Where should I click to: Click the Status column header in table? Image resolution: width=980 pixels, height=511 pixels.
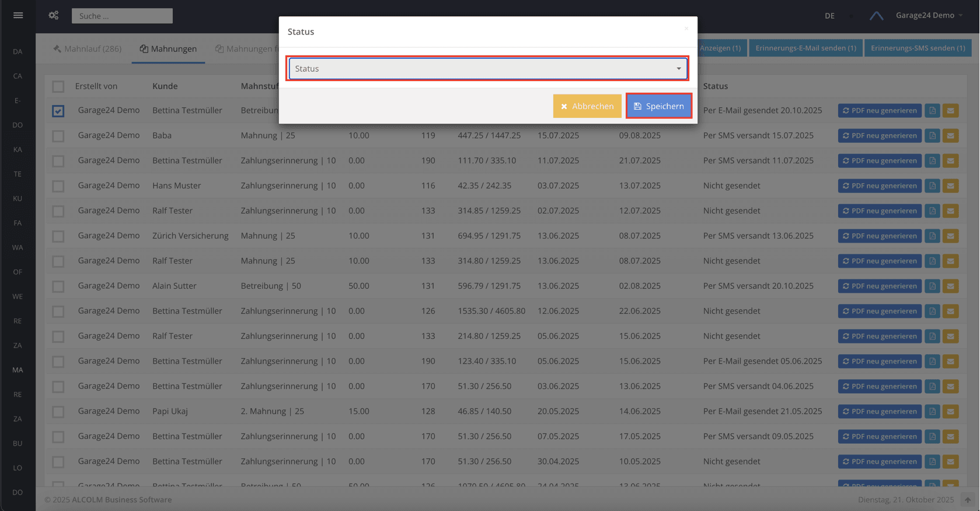716,86
